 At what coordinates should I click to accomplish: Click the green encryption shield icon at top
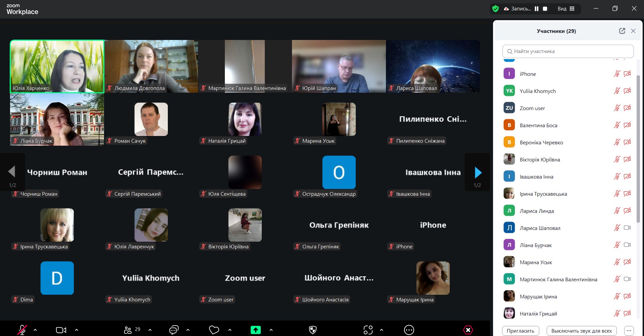click(495, 9)
